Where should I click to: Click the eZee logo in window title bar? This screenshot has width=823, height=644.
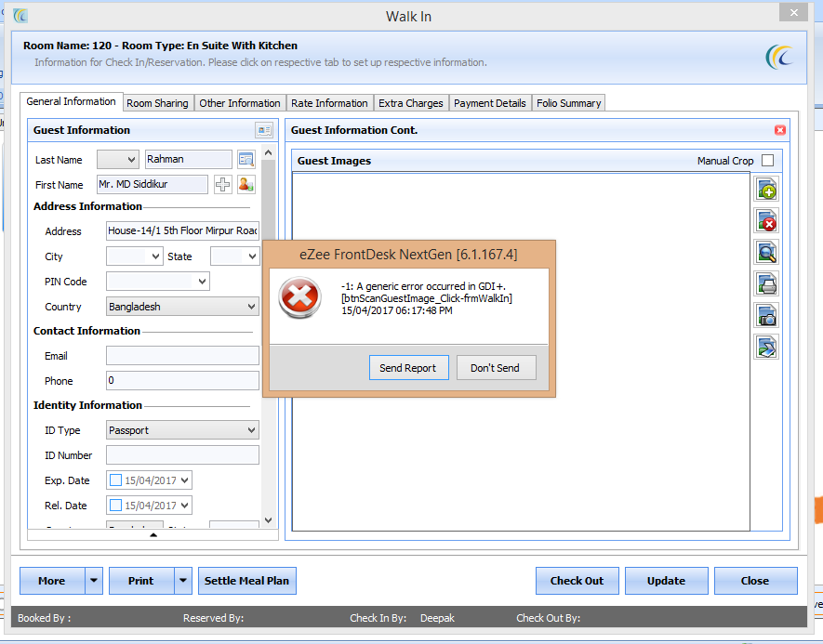[x=20, y=16]
